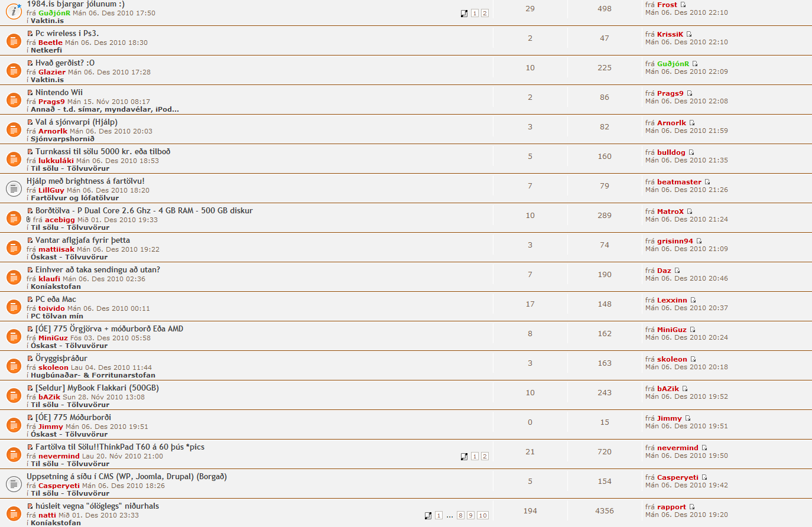Click the announcement icon for the 1984.is topic

click(14, 11)
